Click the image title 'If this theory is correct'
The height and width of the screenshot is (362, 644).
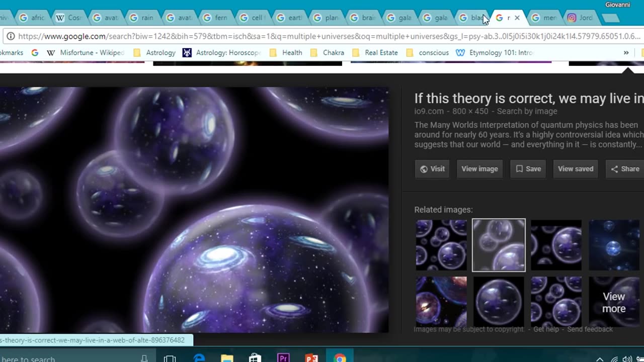point(529,99)
